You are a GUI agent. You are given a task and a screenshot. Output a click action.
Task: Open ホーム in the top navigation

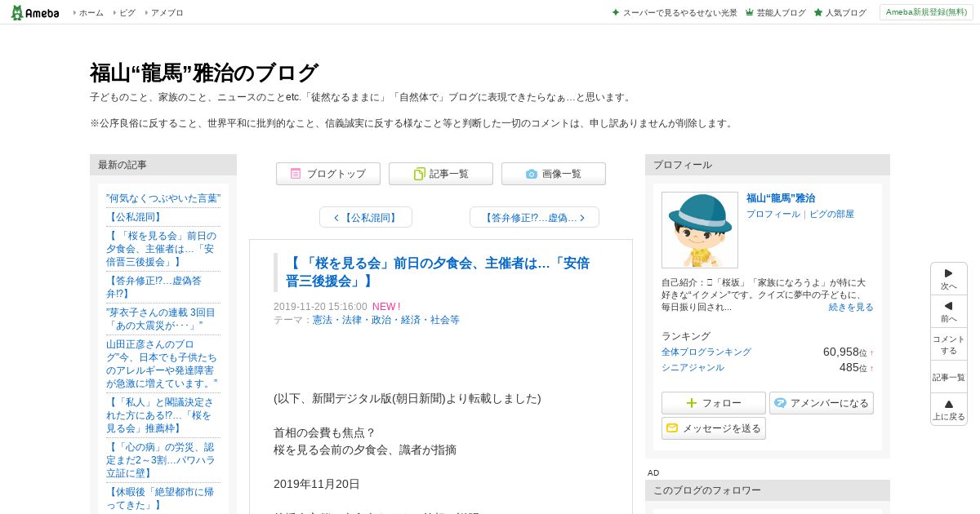pyautogui.click(x=91, y=13)
